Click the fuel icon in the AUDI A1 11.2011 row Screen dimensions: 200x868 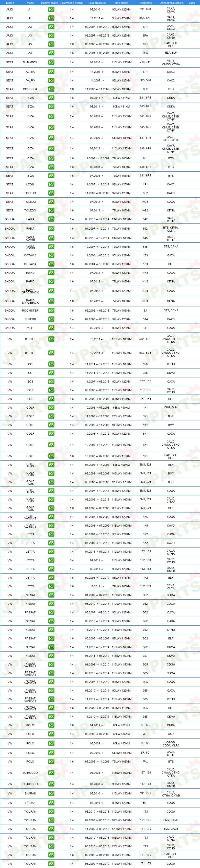(x=51, y=18)
